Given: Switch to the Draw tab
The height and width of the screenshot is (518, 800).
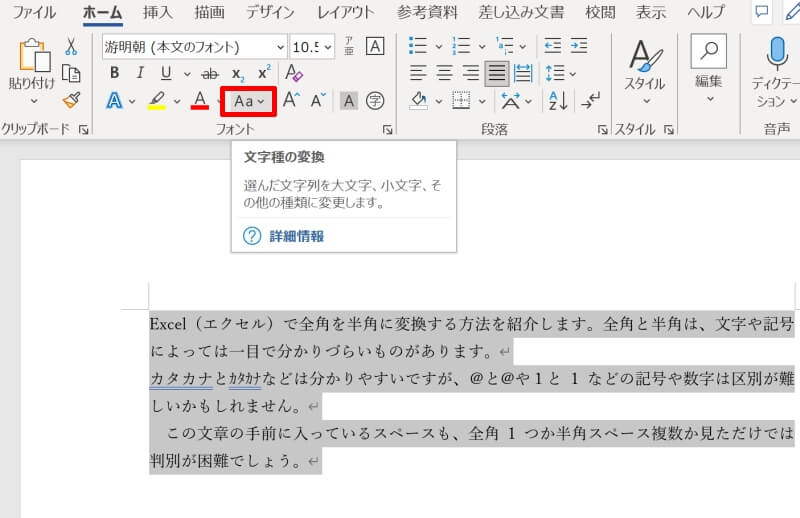Looking at the screenshot, I should coord(209,12).
